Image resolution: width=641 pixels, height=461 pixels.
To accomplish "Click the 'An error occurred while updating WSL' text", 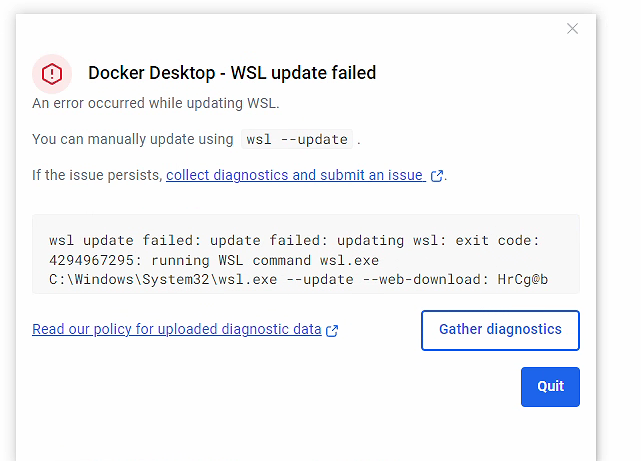I will point(156,103).
